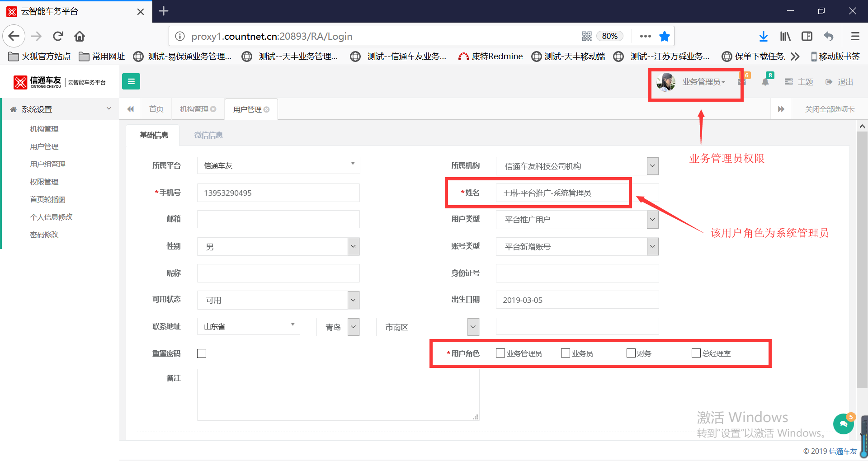Show more bookmarks with chevron icon

(795, 56)
